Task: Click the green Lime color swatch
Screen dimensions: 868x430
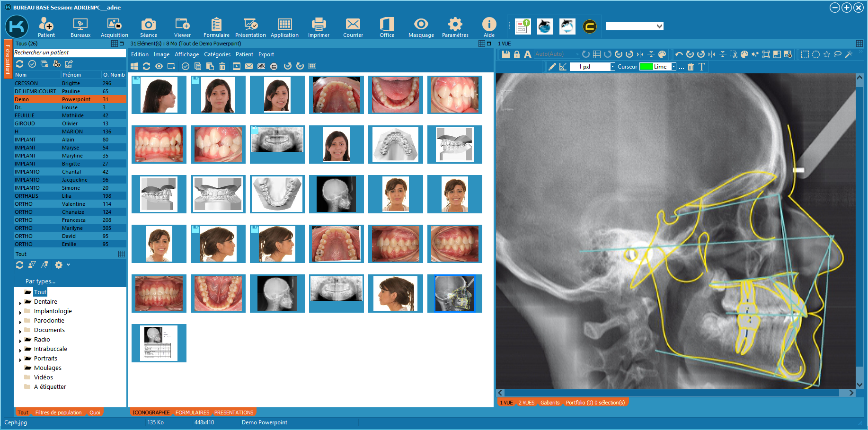Action: coord(646,67)
